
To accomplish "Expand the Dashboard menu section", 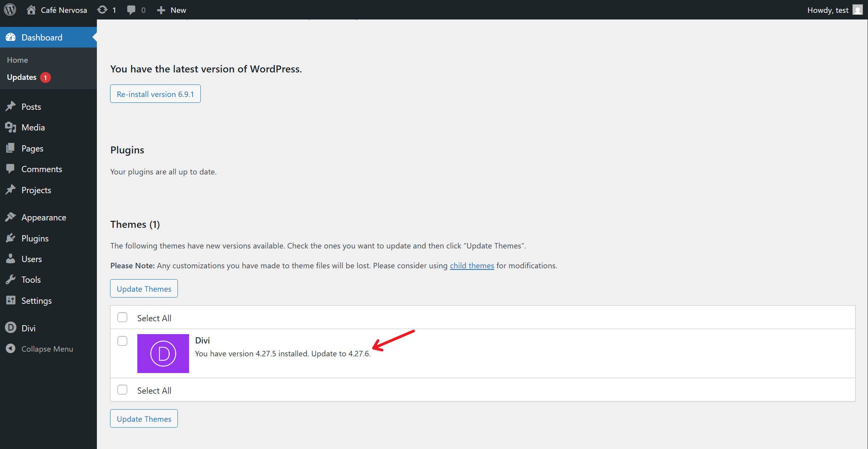I will click(x=41, y=37).
